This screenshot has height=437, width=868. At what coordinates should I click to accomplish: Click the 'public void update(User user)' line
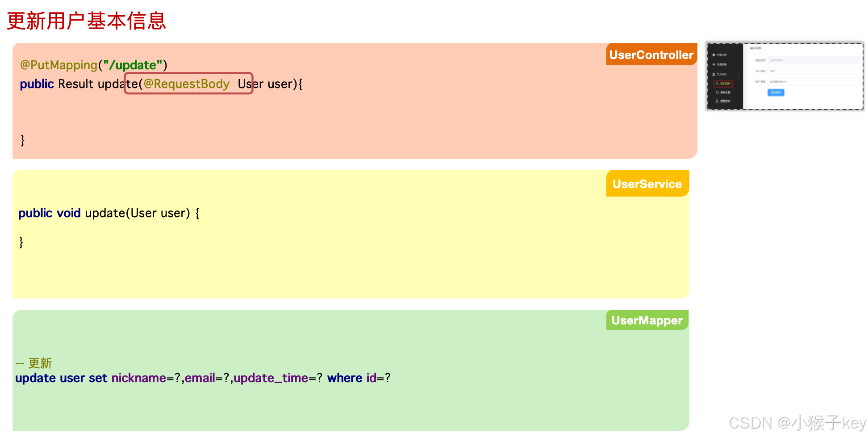109,213
